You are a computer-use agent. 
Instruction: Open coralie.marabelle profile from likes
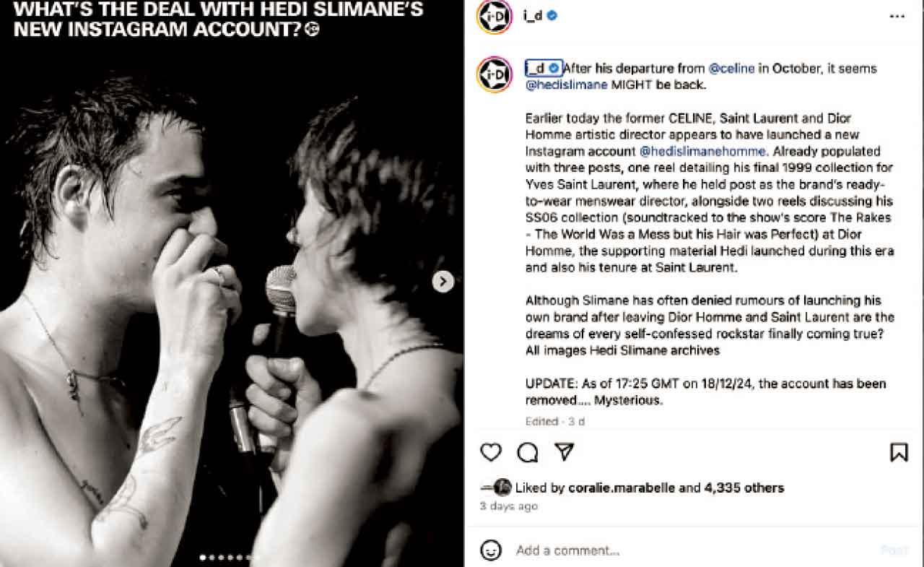coord(622,488)
